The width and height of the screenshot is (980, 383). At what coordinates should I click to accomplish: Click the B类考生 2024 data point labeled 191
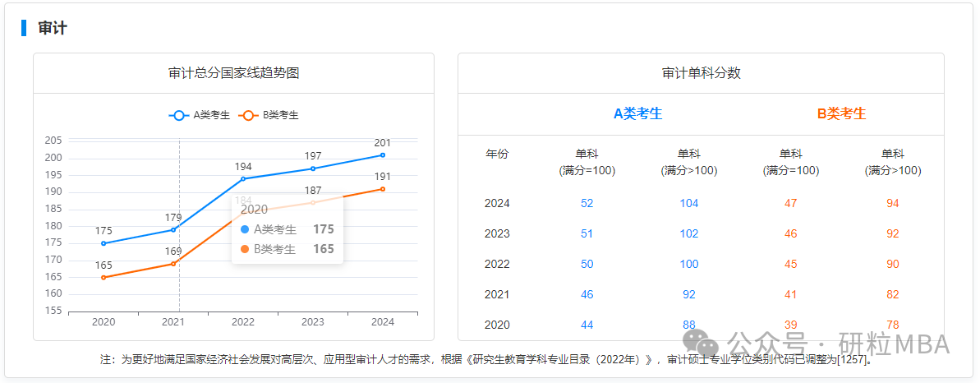click(x=383, y=189)
